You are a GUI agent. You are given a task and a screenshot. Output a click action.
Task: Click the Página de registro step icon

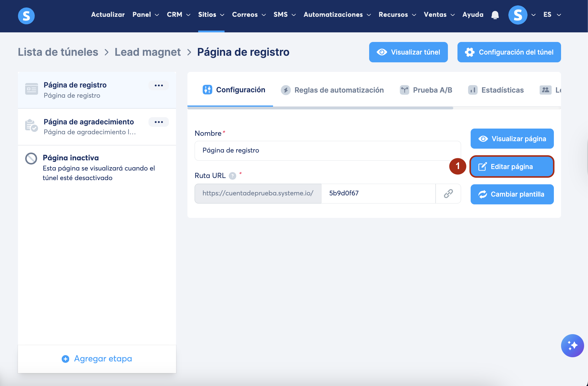31,89
